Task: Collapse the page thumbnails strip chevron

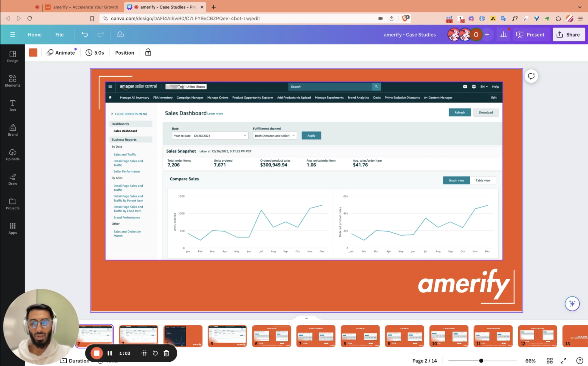Action: [x=306, y=318]
